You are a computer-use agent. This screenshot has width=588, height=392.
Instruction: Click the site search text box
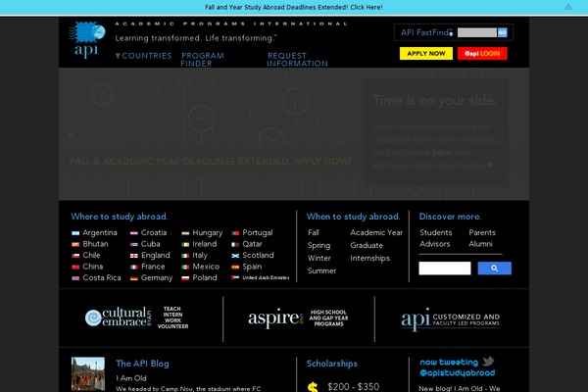click(445, 268)
